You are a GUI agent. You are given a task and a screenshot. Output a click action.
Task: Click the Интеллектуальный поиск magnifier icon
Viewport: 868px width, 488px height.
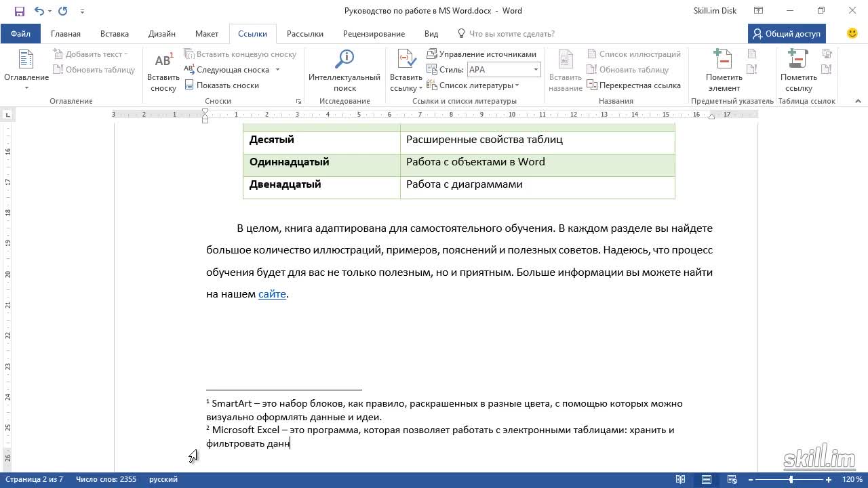[x=344, y=60]
